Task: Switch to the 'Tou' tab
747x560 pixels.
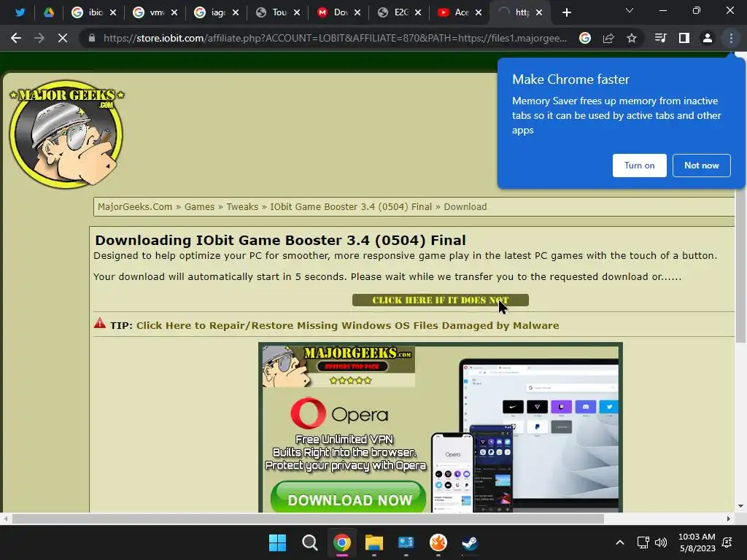Action: pos(278,12)
